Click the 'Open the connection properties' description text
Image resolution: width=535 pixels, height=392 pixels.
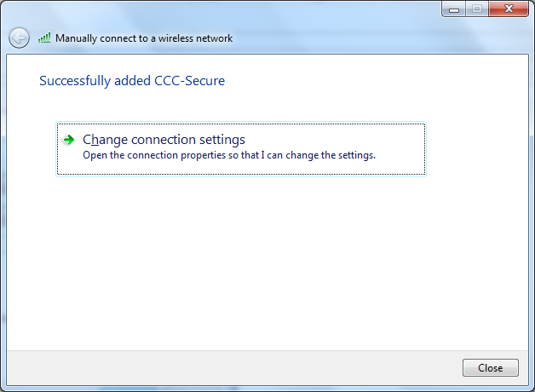coord(229,155)
